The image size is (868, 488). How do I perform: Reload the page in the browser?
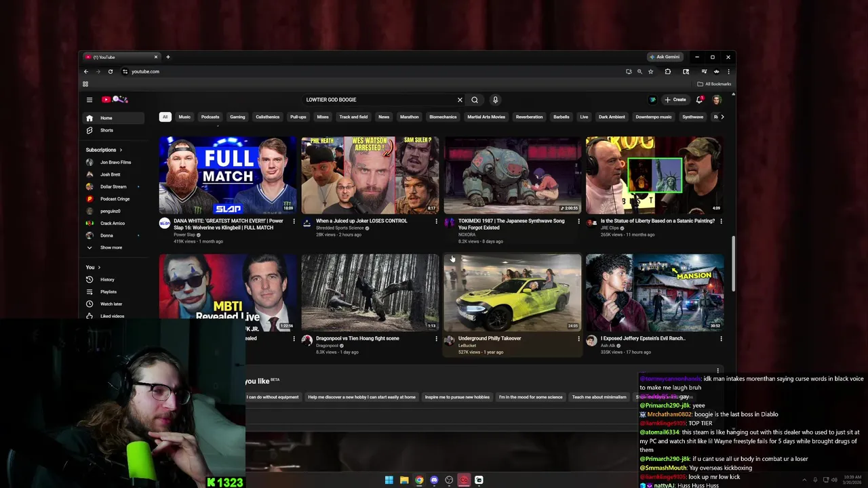tap(110, 71)
